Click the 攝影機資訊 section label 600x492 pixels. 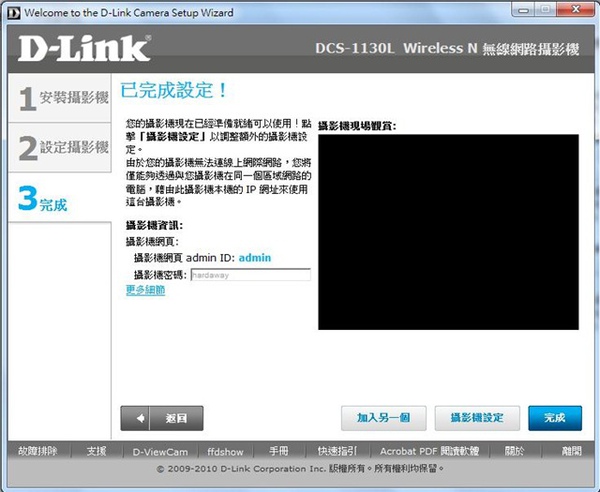pyautogui.click(x=154, y=225)
